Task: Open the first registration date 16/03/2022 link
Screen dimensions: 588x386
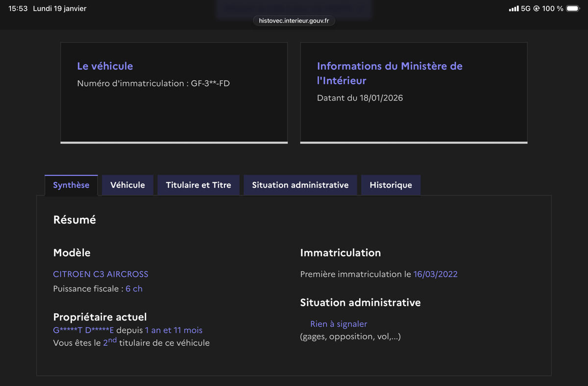Action: point(436,274)
